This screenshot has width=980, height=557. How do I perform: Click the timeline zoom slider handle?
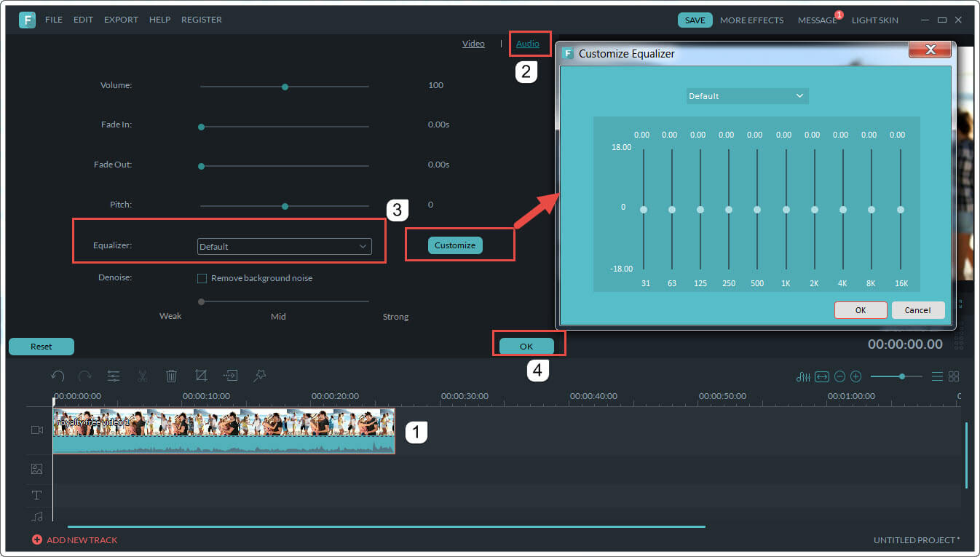902,376
